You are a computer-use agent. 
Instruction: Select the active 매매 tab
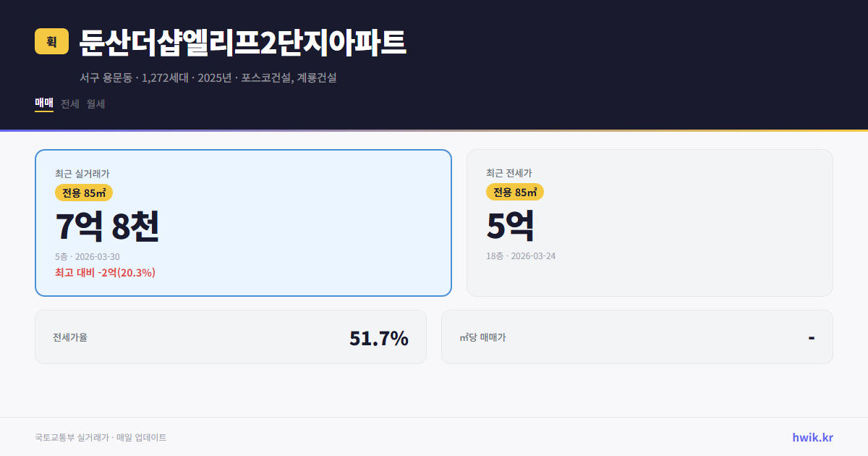(x=43, y=104)
